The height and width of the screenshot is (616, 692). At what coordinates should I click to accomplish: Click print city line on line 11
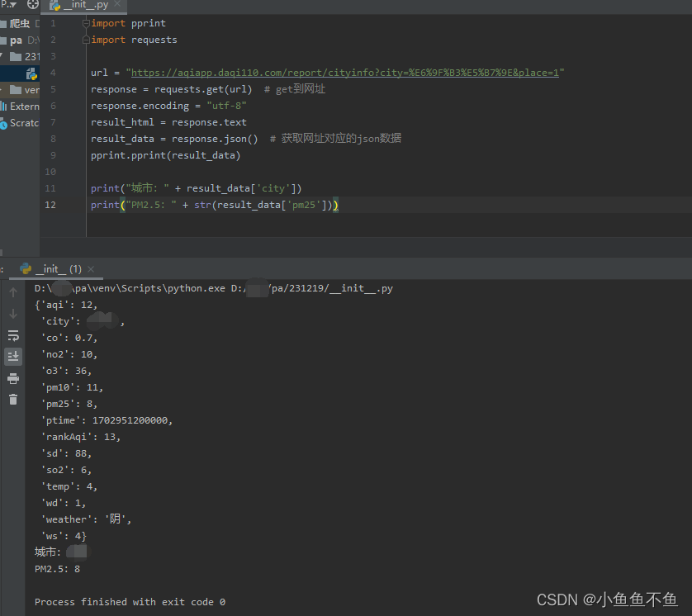pos(196,189)
